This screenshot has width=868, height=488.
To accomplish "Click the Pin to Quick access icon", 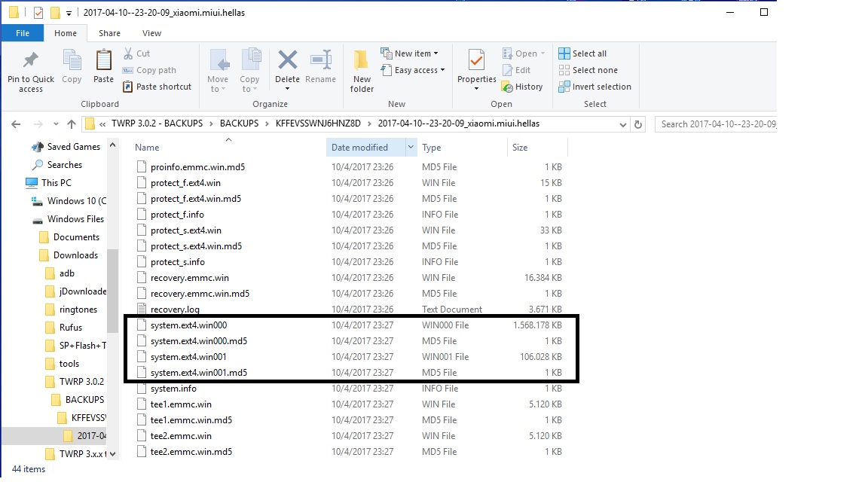I will [30, 62].
